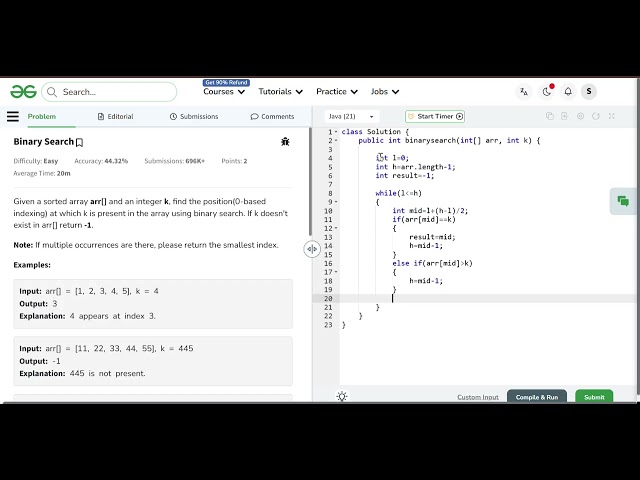Click the 'Output: 3' example text
Screen dimensions: 640x480
pyautogui.click(x=38, y=304)
